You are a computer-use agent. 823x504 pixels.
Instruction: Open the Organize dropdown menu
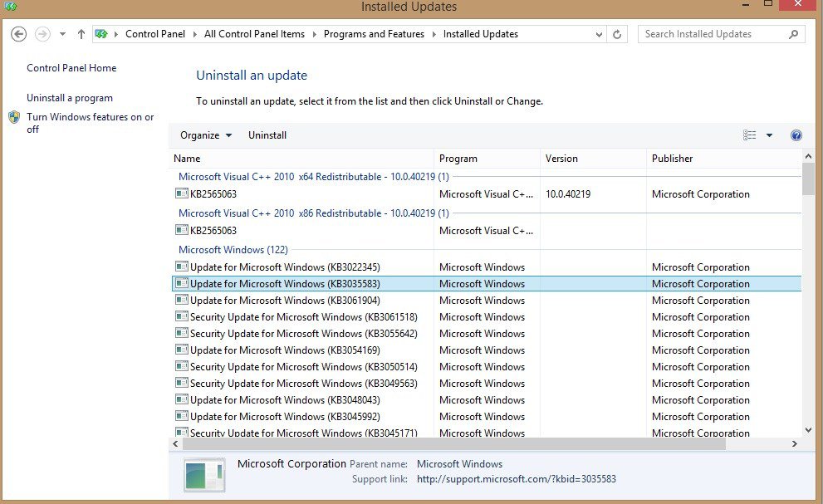pos(205,135)
